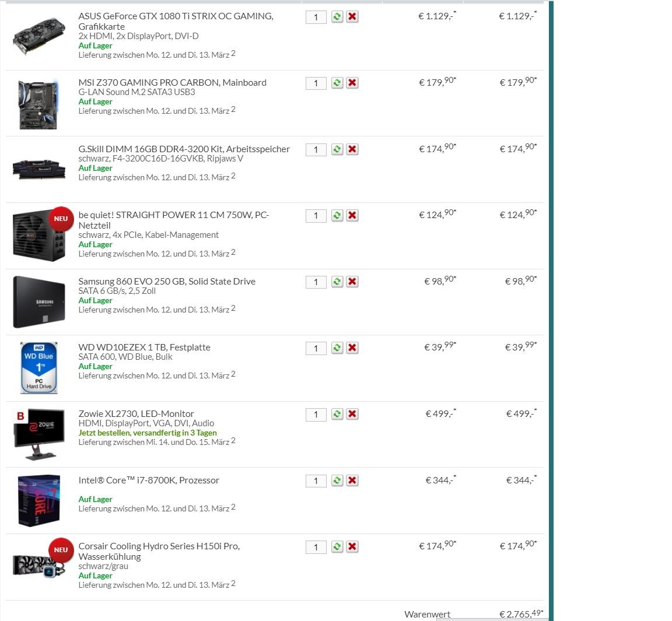Screen dimensions: 672x621
Task: Open Intel Core i7-8700K Prozessor link
Action: [149, 480]
